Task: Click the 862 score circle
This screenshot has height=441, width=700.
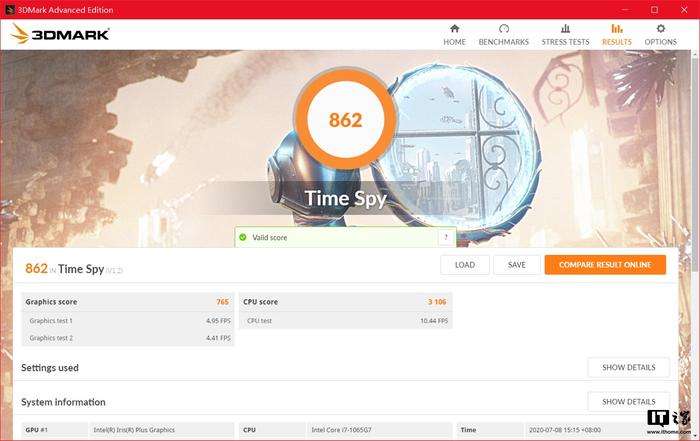Action: click(x=346, y=120)
